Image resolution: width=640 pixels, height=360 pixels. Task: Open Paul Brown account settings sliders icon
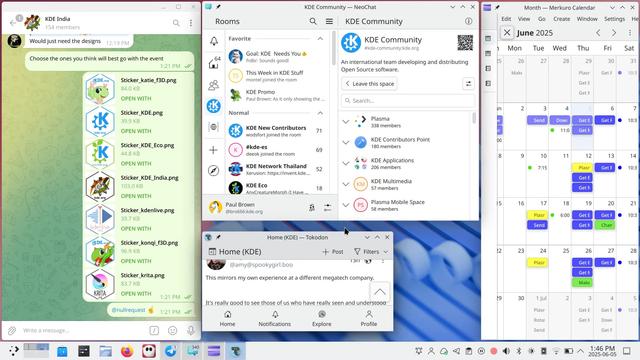click(x=327, y=208)
